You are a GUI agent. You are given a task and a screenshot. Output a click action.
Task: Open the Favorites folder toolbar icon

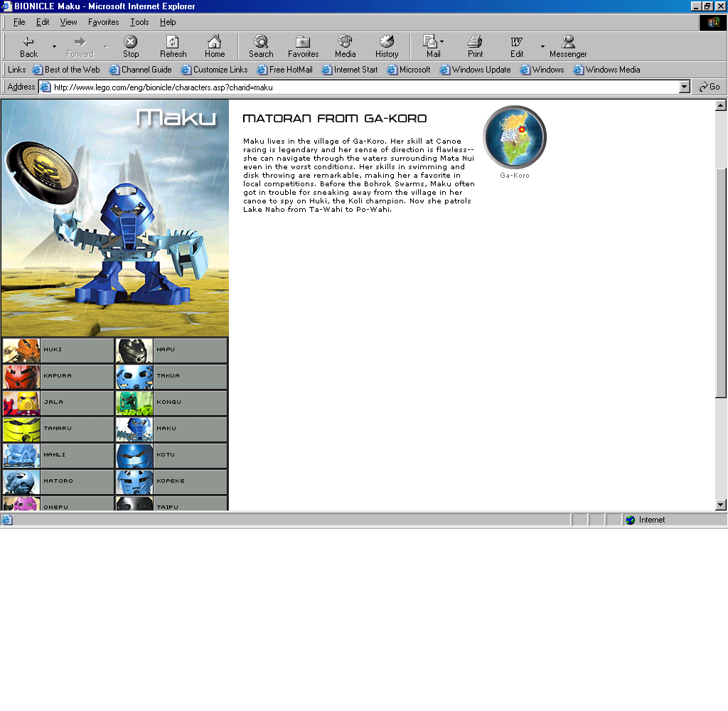click(x=303, y=42)
